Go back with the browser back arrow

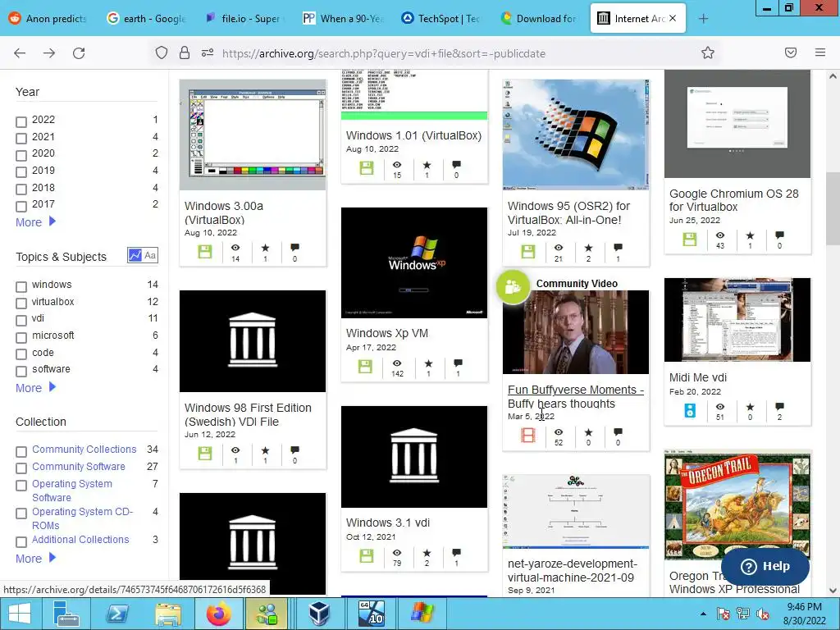[20, 53]
